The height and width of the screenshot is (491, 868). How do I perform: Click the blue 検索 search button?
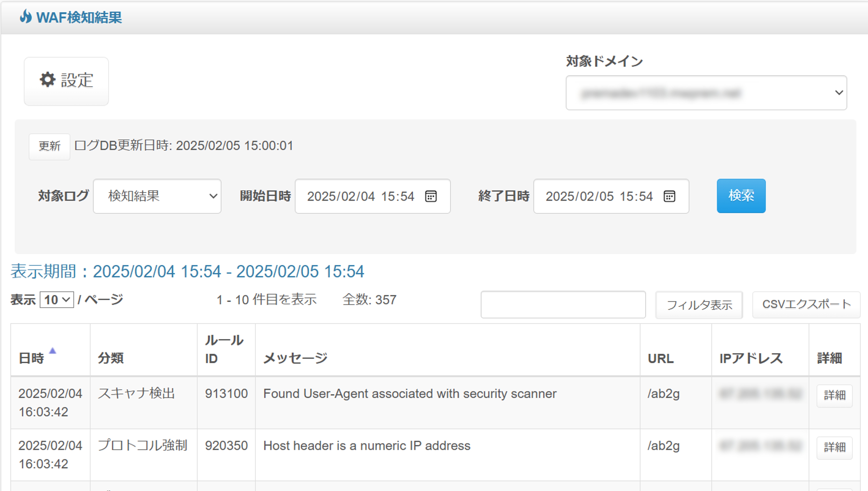pos(741,196)
